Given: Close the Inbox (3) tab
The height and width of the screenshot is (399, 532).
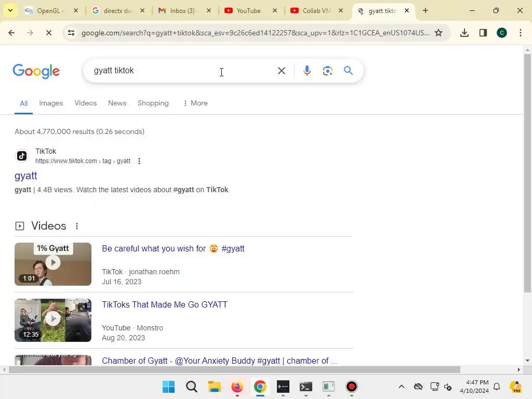Looking at the screenshot, I should pyautogui.click(x=209, y=10).
